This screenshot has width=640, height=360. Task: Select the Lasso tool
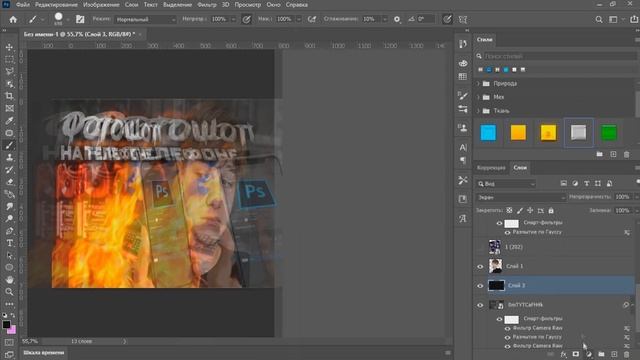coord(9,72)
